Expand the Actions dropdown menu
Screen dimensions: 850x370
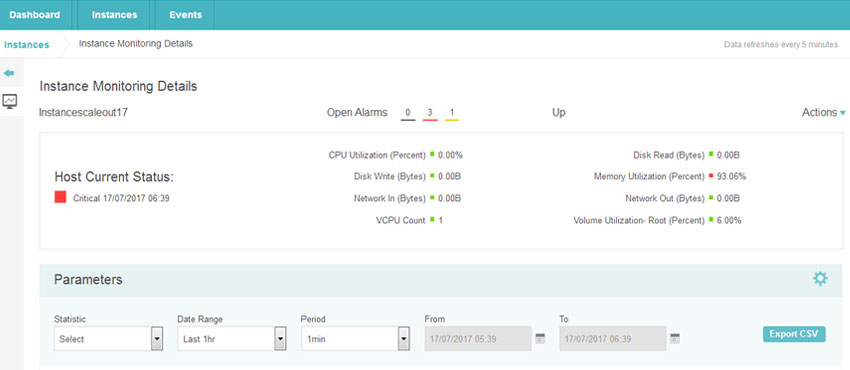point(823,113)
